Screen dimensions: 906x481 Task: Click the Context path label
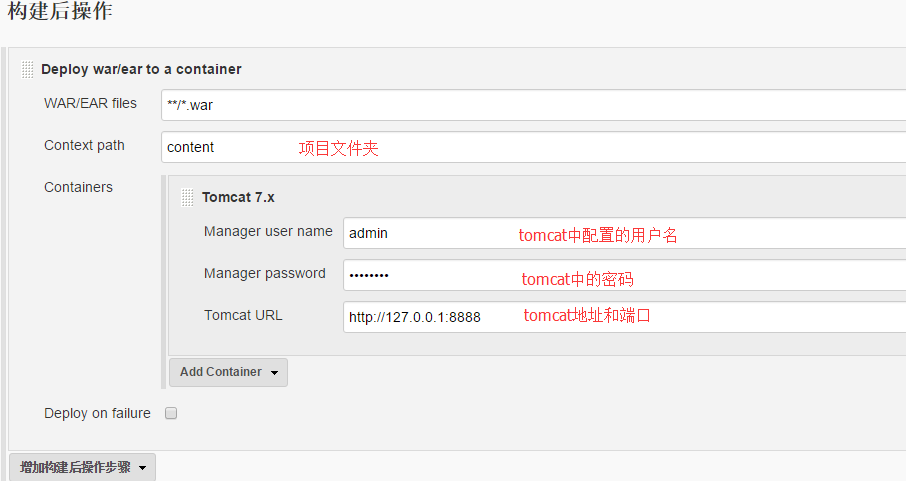tap(84, 145)
